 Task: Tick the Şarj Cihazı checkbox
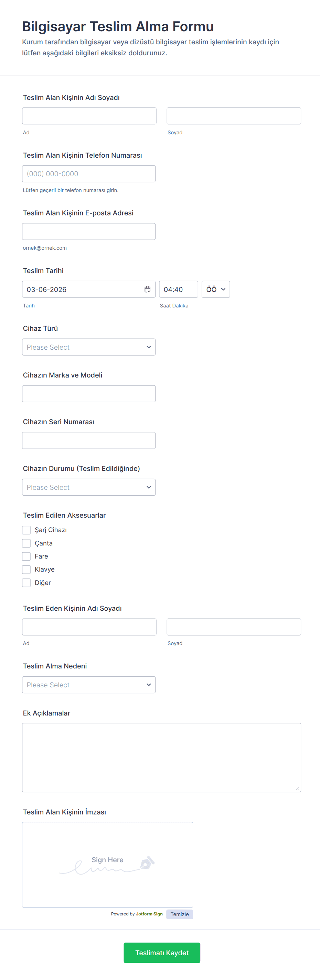coord(26,530)
